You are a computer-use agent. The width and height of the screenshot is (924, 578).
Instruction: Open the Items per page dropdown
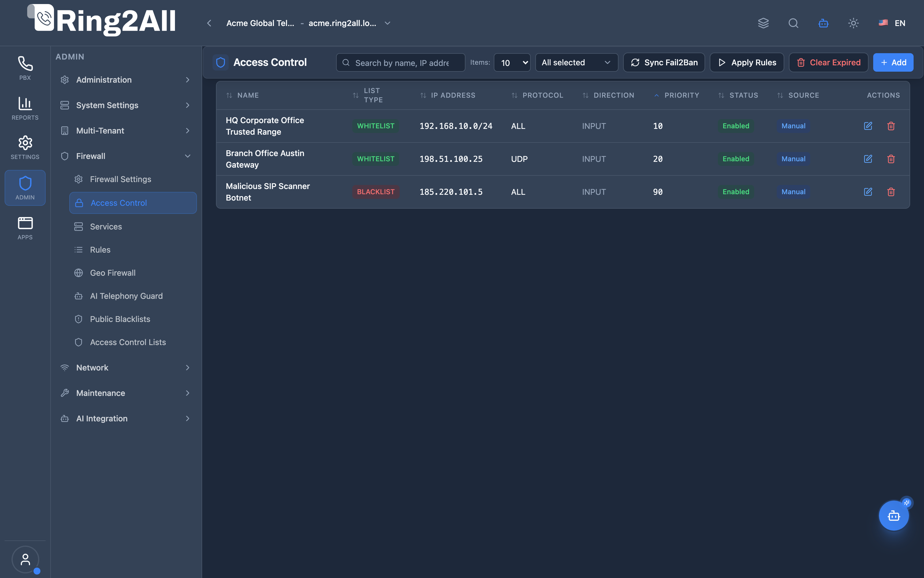pos(512,62)
